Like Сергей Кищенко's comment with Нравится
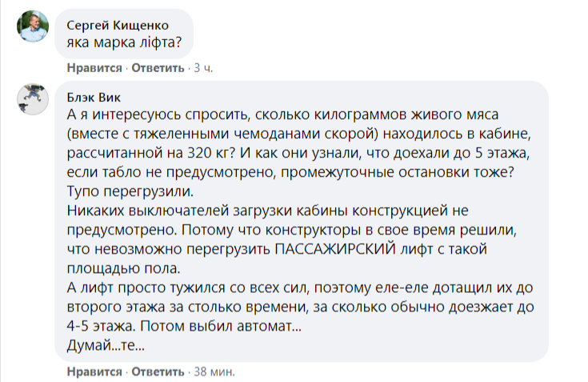 pyautogui.click(x=94, y=67)
